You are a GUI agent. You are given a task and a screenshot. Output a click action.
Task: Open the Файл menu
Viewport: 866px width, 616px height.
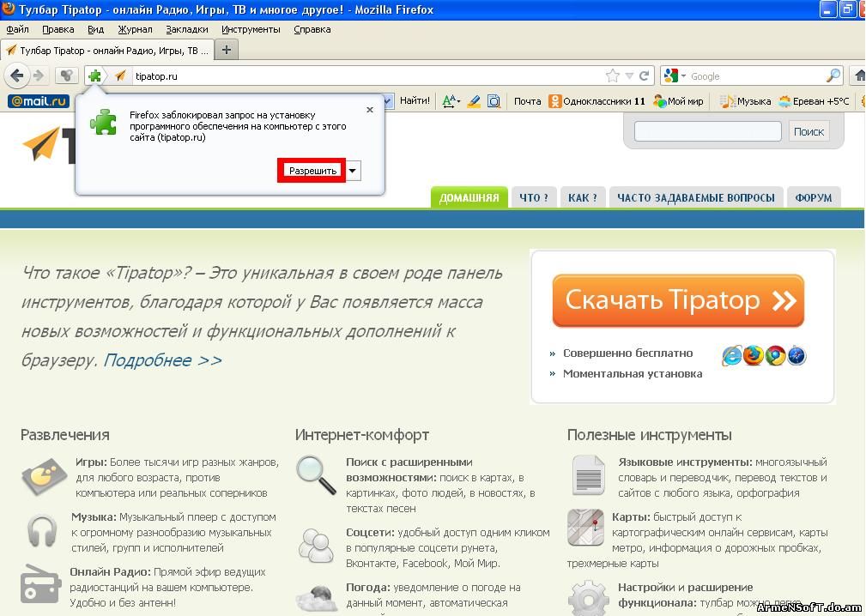18,29
